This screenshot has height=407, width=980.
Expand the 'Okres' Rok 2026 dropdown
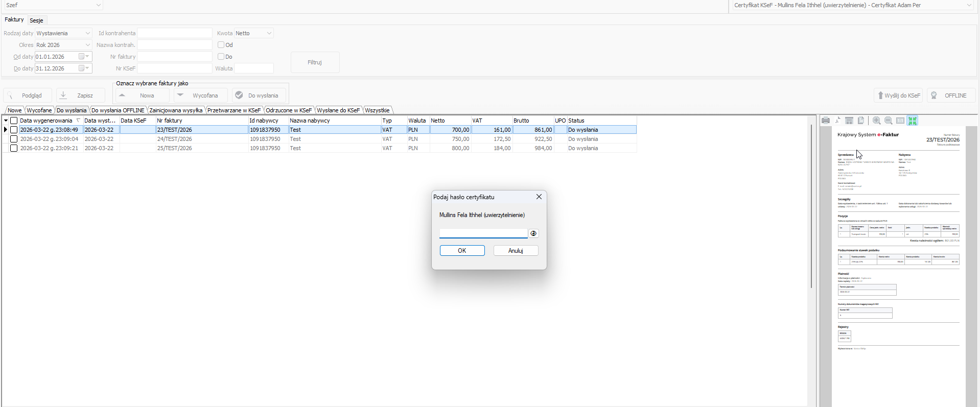pyautogui.click(x=87, y=45)
